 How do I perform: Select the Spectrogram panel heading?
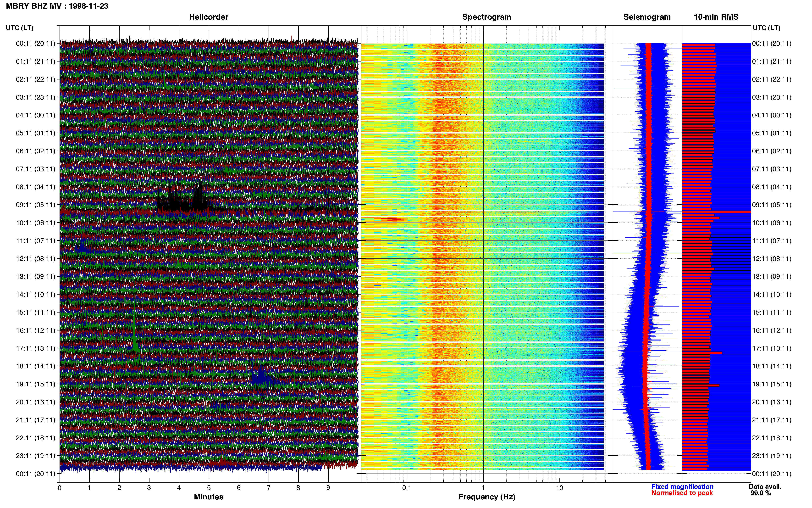point(487,17)
